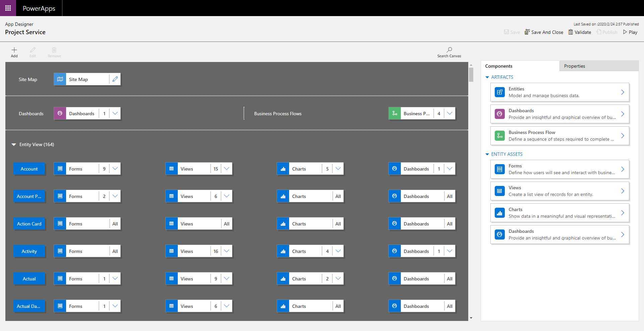
Task: Expand Actual Charts dropdown arrow
Action: [338, 279]
